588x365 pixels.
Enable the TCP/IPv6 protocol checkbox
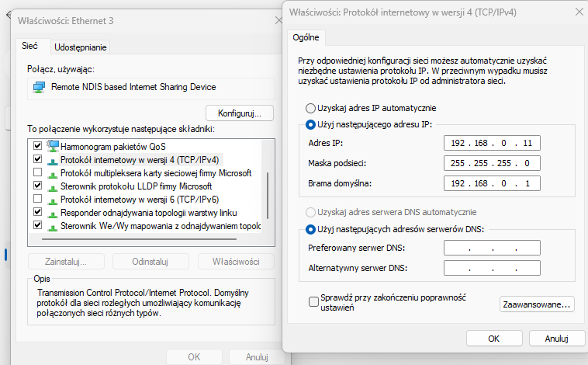point(36,199)
